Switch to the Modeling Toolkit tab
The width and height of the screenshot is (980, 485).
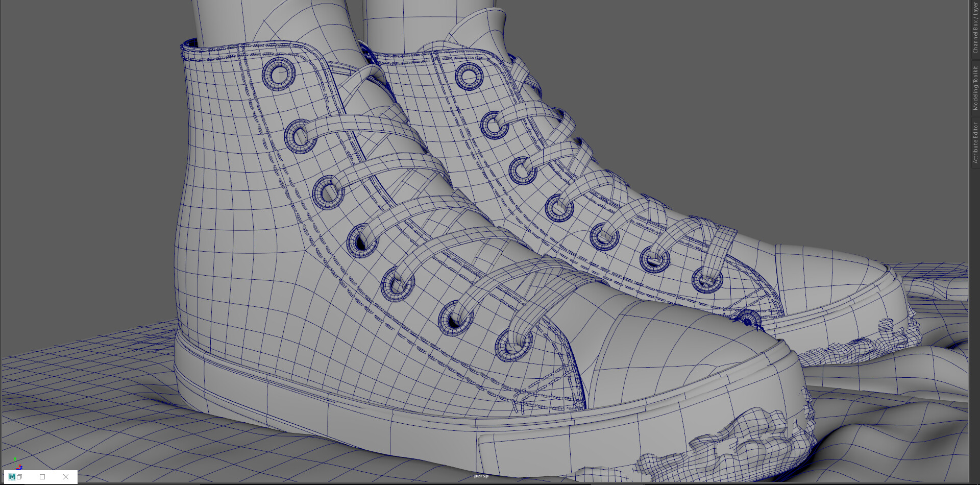(x=975, y=88)
